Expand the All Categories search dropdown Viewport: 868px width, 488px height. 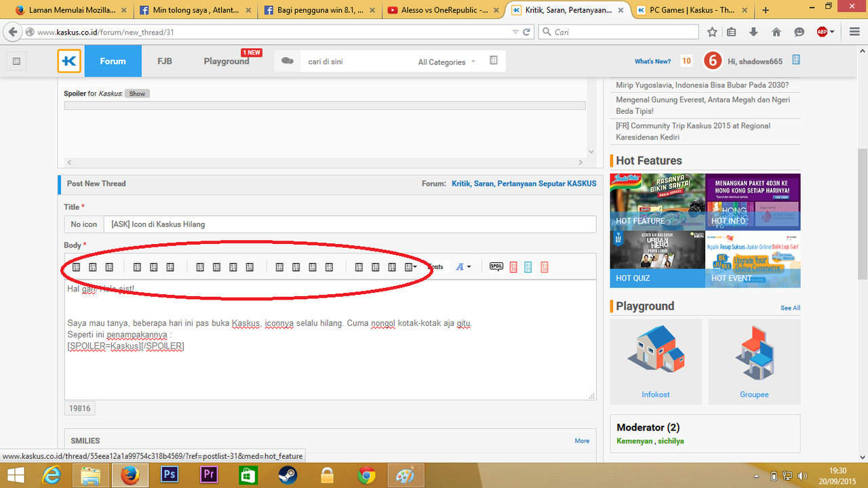pos(446,62)
